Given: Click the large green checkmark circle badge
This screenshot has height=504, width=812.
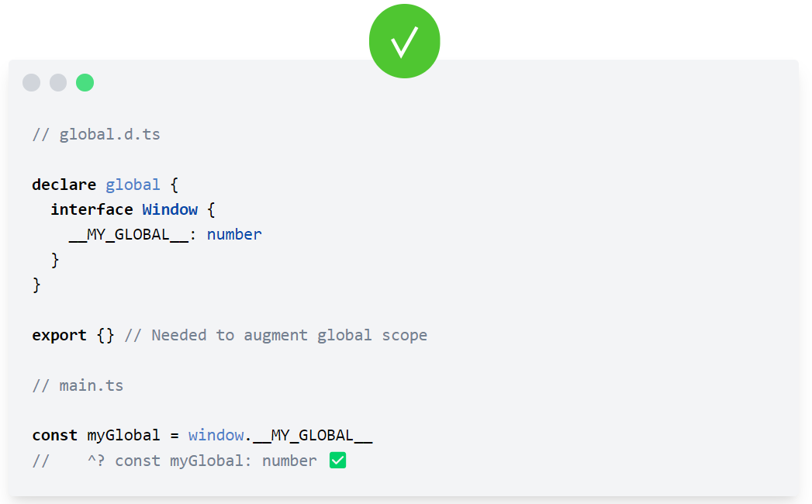Looking at the screenshot, I should click(x=404, y=41).
